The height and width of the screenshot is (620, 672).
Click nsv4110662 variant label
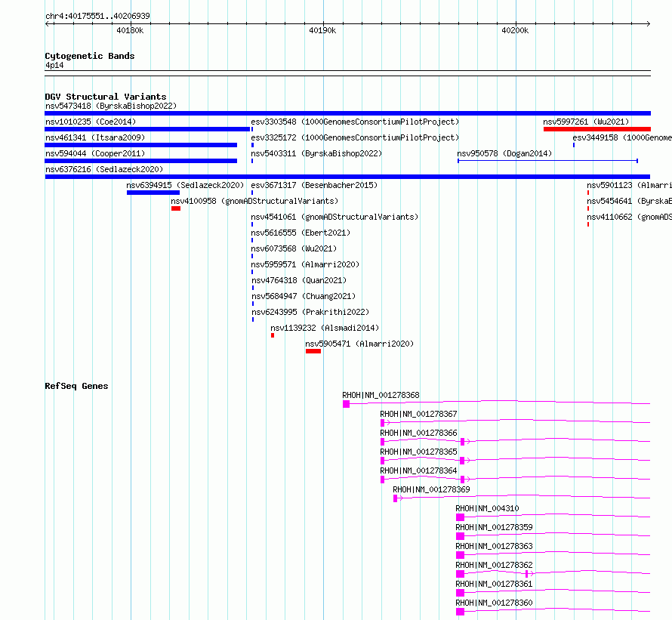coord(629,217)
